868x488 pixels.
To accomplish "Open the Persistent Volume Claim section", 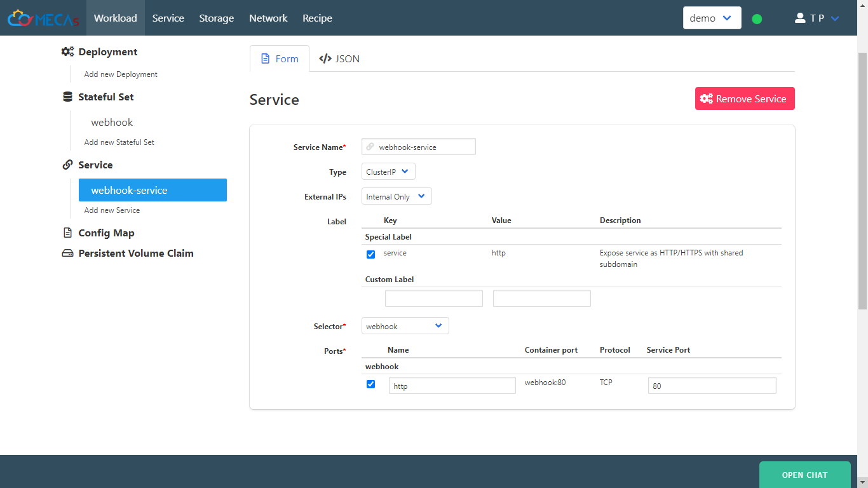I will (x=136, y=254).
